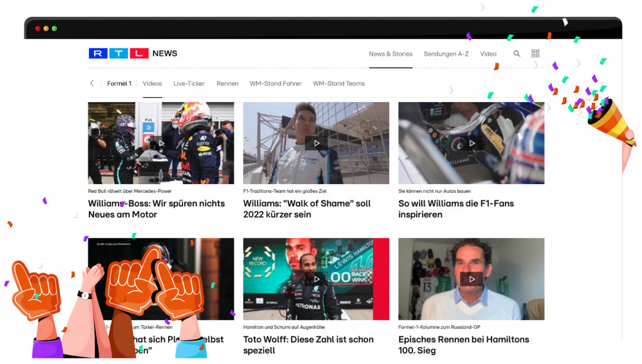The height and width of the screenshot is (364, 642).
Task: Open the grid apps menu icon
Action: 535,54
